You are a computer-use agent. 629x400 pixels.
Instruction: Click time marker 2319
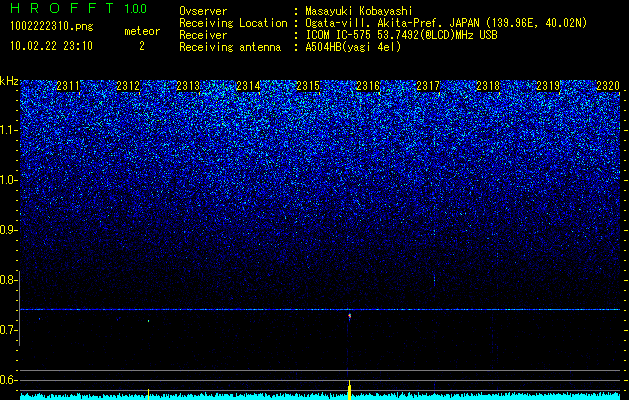click(x=548, y=86)
